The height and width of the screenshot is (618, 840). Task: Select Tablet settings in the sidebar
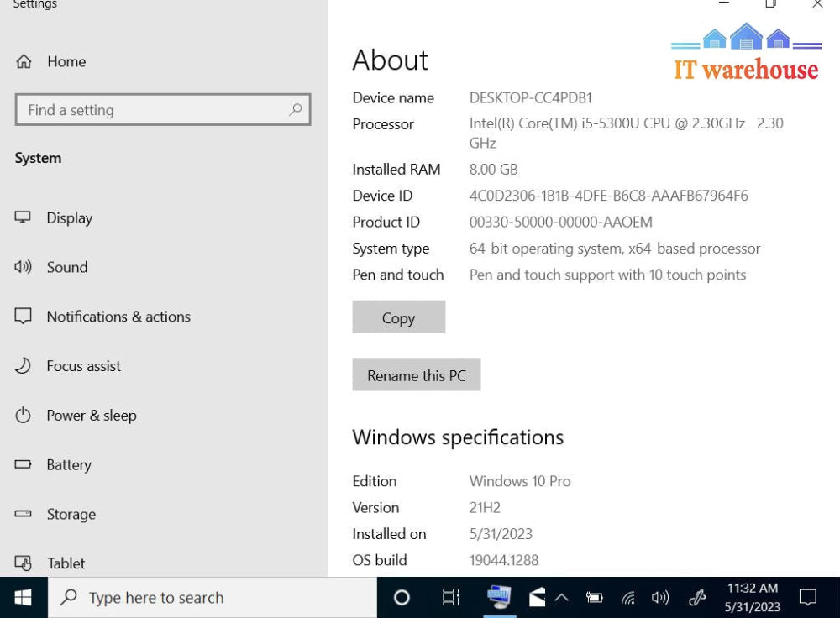(x=66, y=563)
